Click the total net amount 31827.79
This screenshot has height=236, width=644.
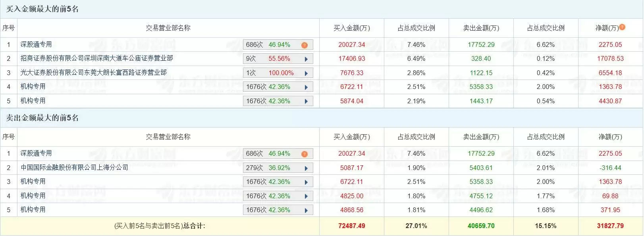[610, 226]
